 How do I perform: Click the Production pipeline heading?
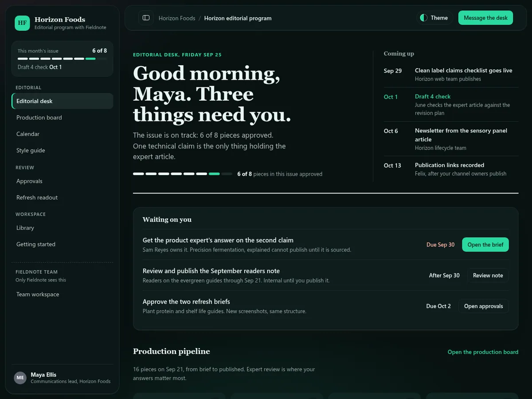[x=172, y=352]
